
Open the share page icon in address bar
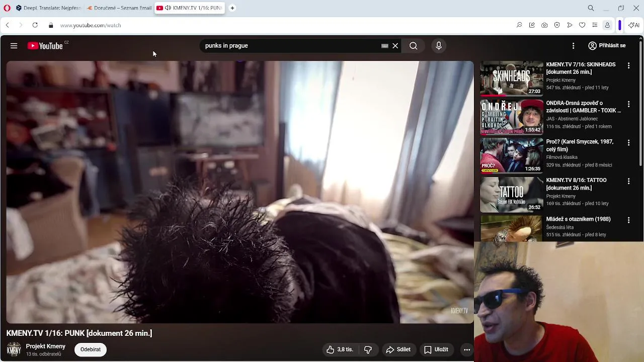532,25
